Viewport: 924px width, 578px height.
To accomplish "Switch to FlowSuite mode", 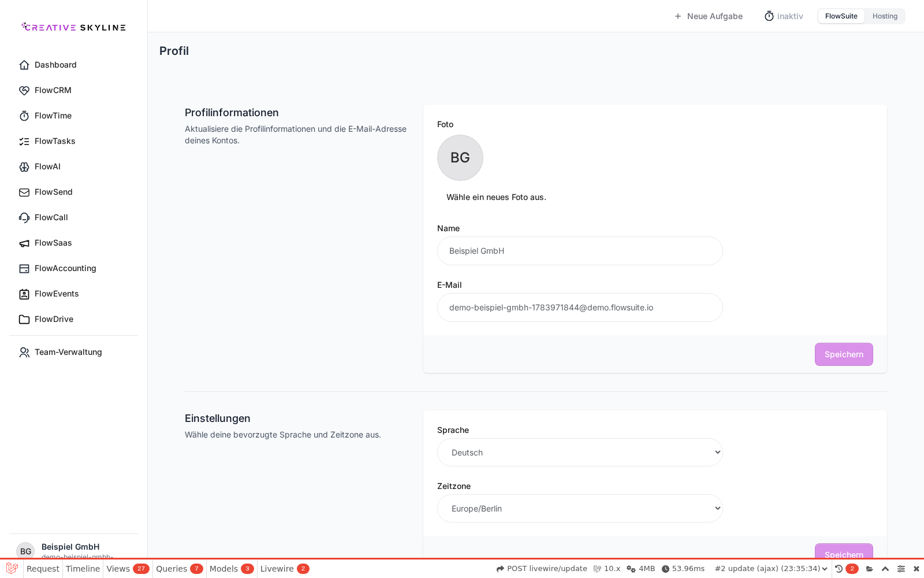I will click(x=841, y=16).
